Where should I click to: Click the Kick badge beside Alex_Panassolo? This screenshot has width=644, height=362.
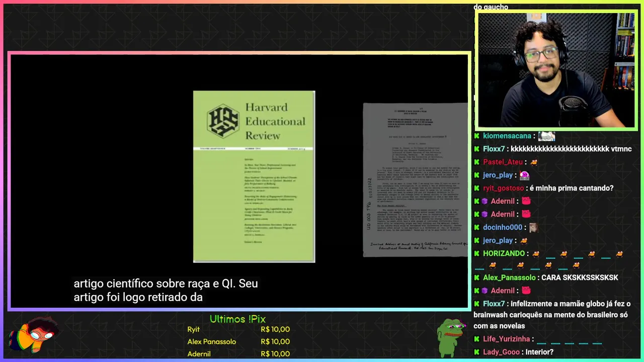pos(476,278)
